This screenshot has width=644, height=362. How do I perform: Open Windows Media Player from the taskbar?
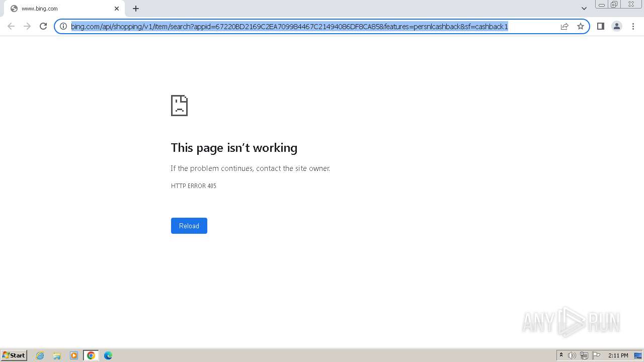click(x=74, y=355)
